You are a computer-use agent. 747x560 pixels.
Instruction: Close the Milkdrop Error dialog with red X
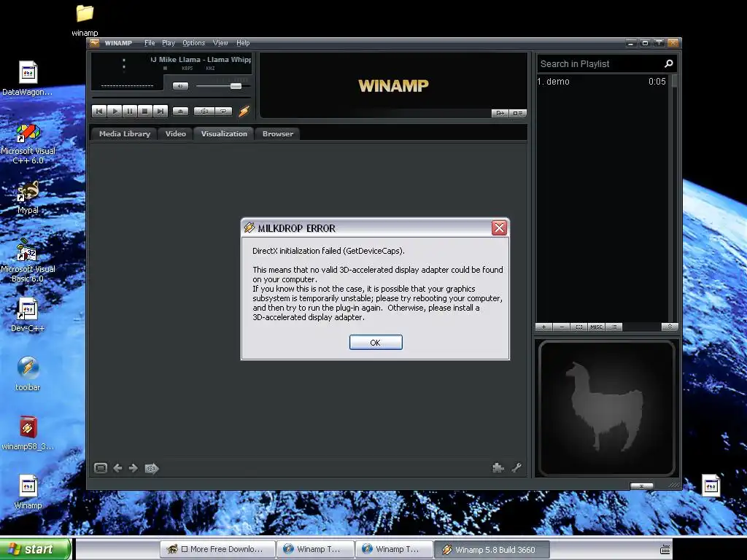pyautogui.click(x=499, y=228)
